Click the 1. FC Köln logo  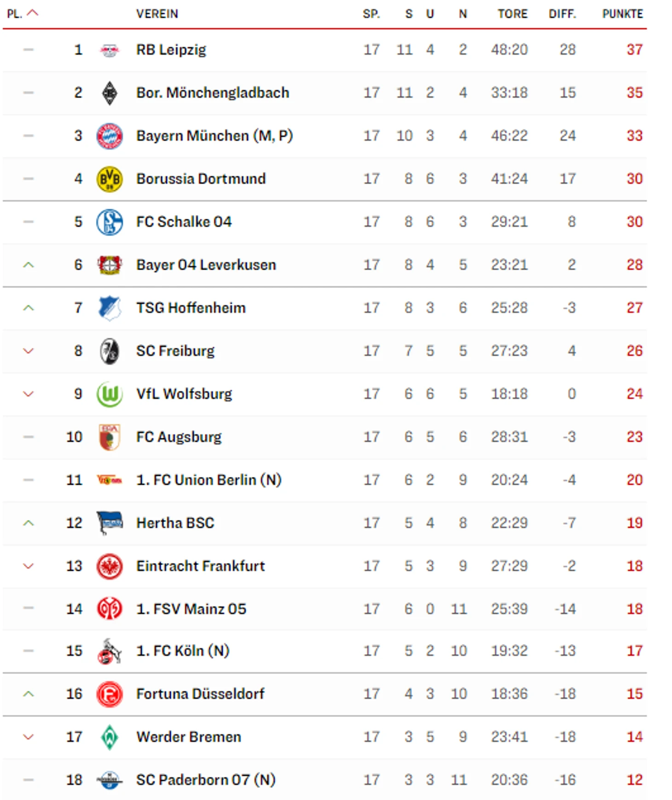110,651
